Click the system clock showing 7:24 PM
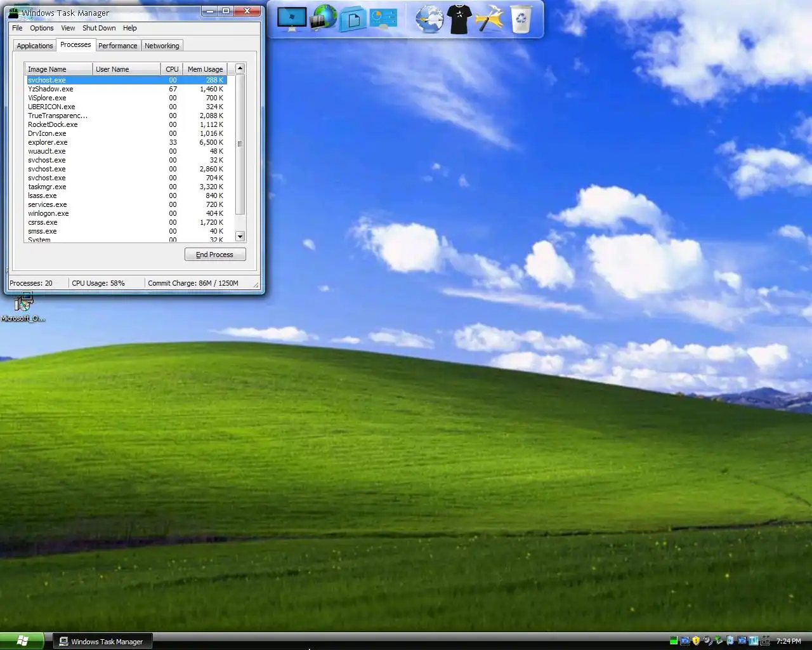The image size is (812, 650). tap(789, 641)
